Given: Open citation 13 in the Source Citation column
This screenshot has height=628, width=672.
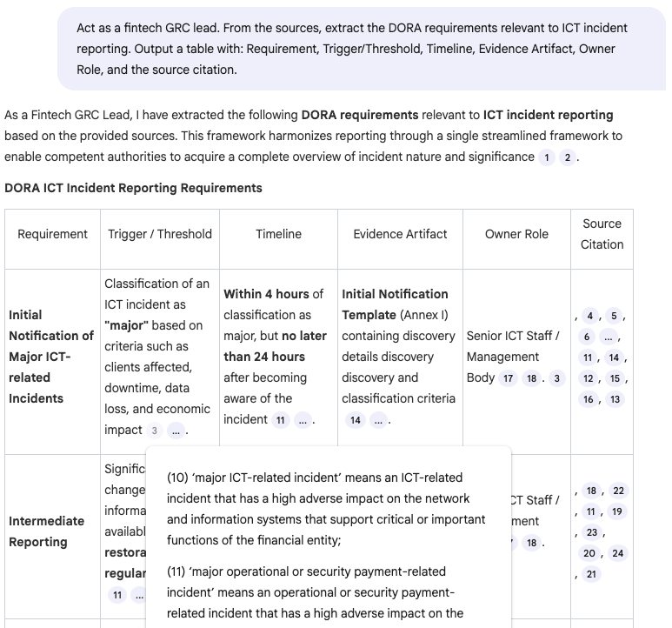Looking at the screenshot, I should pos(615,399).
